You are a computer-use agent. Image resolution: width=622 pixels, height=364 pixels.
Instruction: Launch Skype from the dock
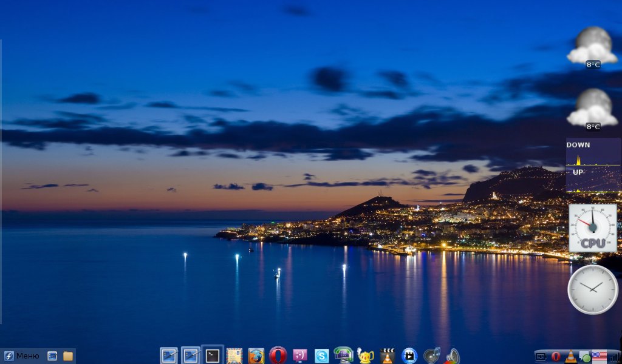[322, 356]
